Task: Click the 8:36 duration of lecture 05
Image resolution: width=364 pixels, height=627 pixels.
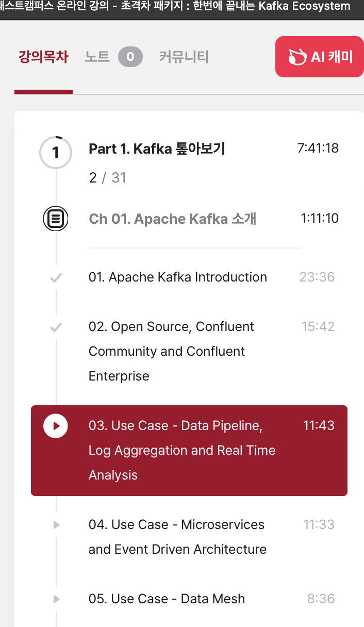Action: click(x=321, y=599)
